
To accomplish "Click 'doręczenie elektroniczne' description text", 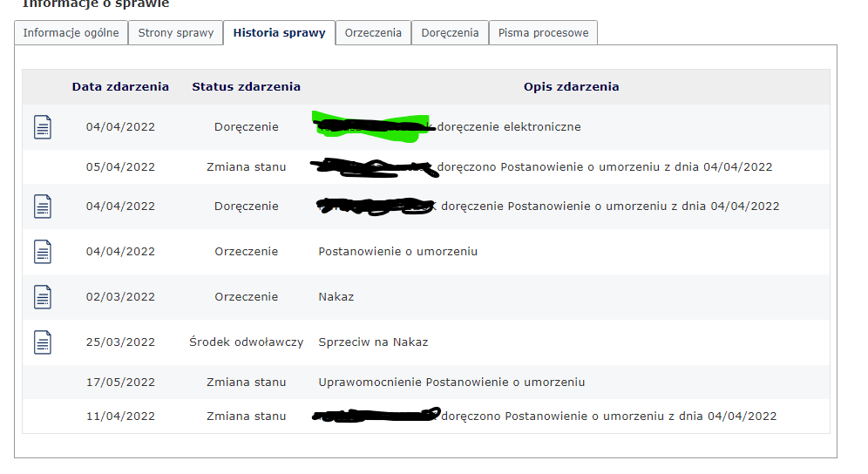I will tap(509, 127).
